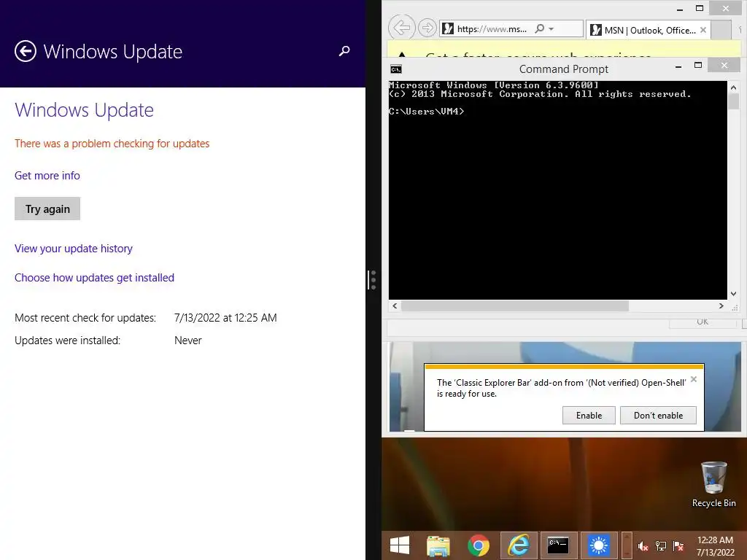Click the network tray icon

661,546
